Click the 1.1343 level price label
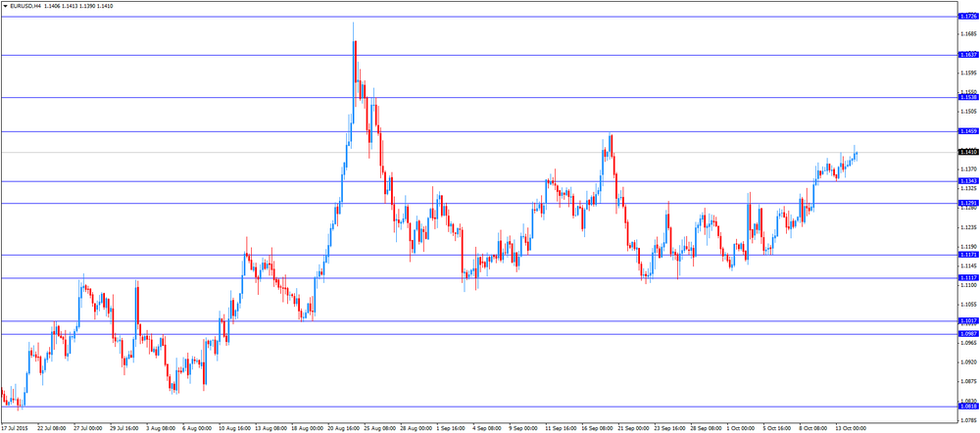This screenshot has height=433, width=980. tap(967, 181)
